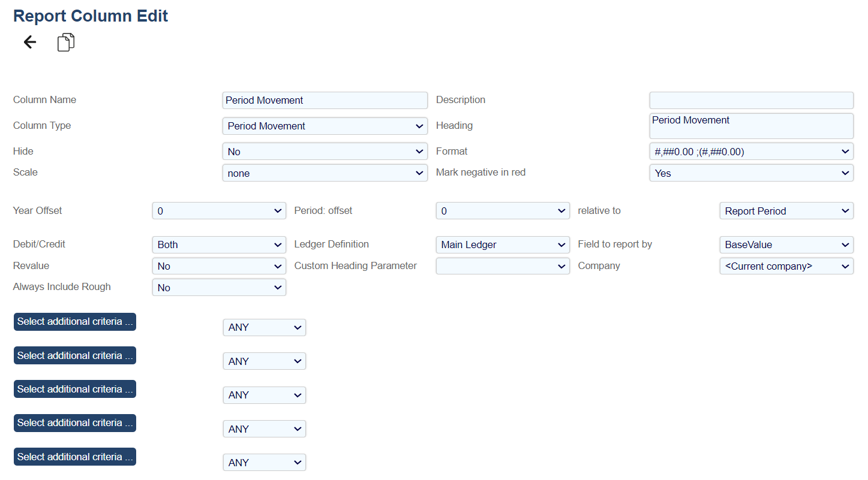Open the Mark negative in red dropdown
The image size is (868, 480).
[x=751, y=173]
